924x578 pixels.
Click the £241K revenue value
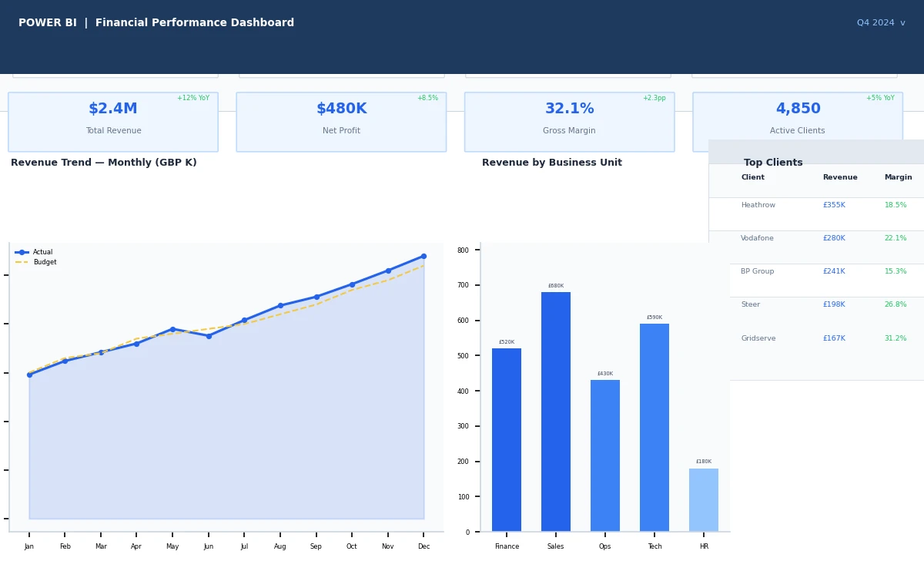pos(834,272)
